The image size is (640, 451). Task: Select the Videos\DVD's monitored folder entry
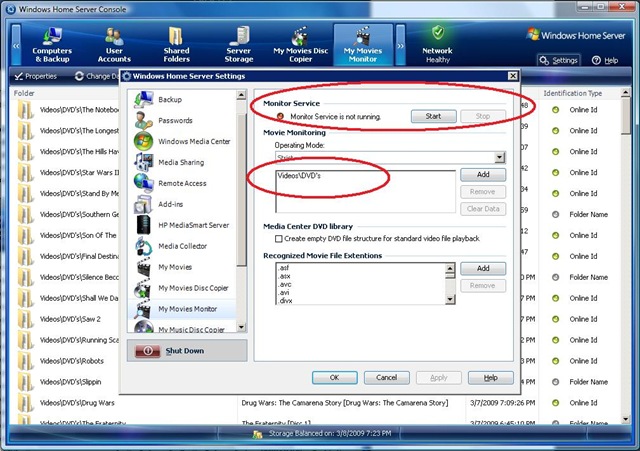click(x=299, y=176)
